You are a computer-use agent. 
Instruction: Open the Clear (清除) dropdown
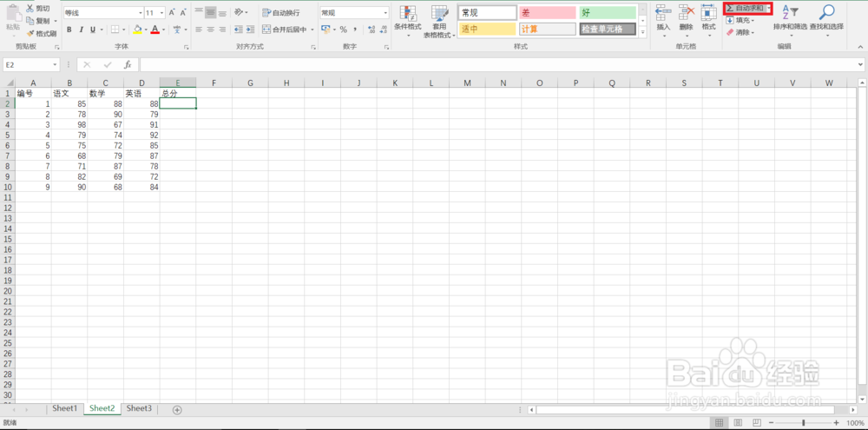(x=740, y=33)
